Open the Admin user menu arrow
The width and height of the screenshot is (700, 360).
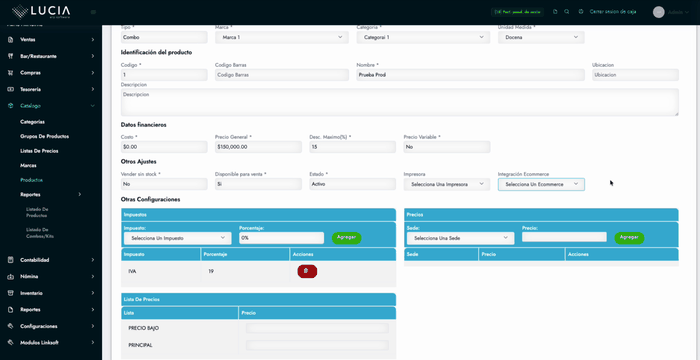coord(687,13)
